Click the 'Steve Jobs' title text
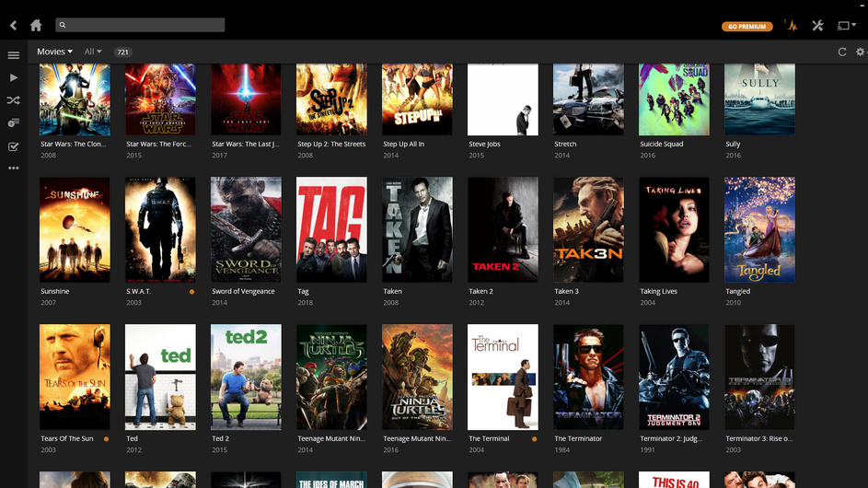The image size is (868, 488). (x=484, y=144)
